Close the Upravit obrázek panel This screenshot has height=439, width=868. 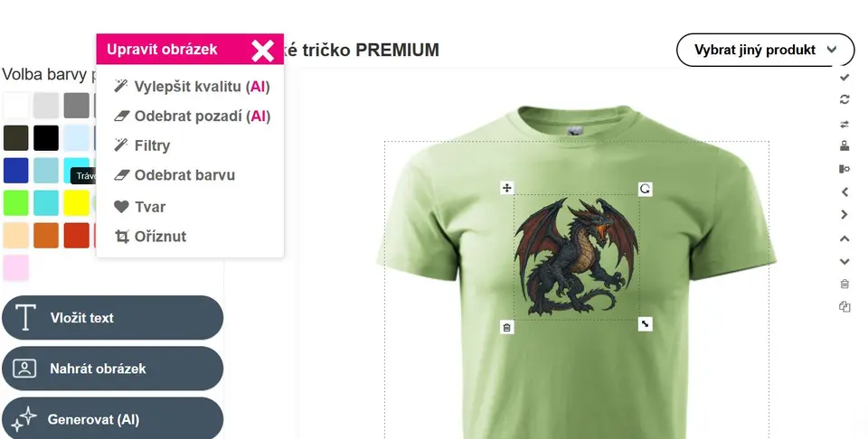point(262,51)
